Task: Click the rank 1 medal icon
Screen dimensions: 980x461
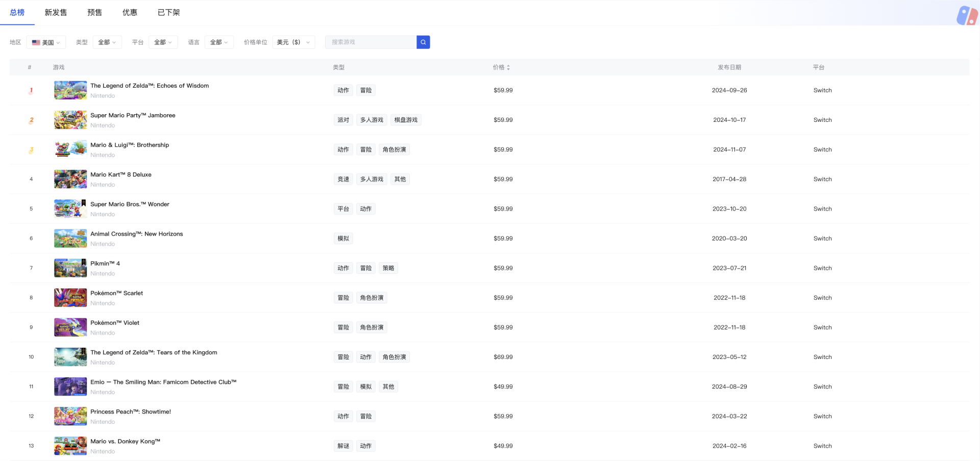Action: [31, 91]
